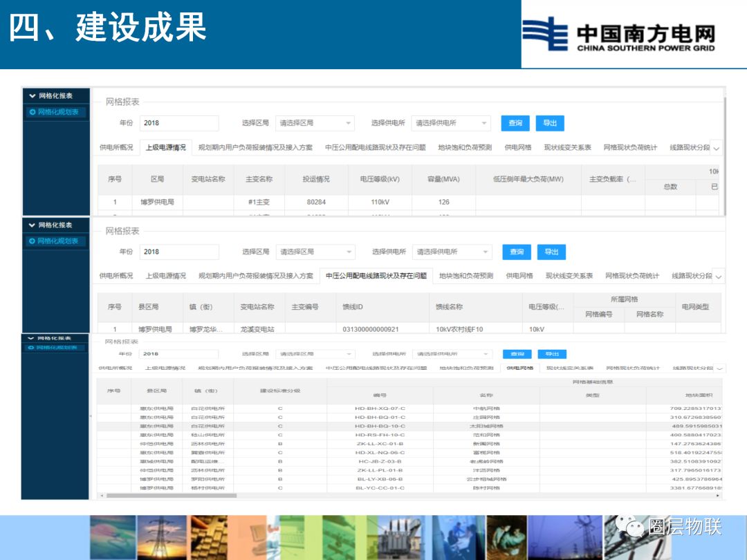Image resolution: width=747 pixels, height=560 pixels.
Task: Select 网格现状负荷统计 tab in middle panel
Action: [631, 276]
